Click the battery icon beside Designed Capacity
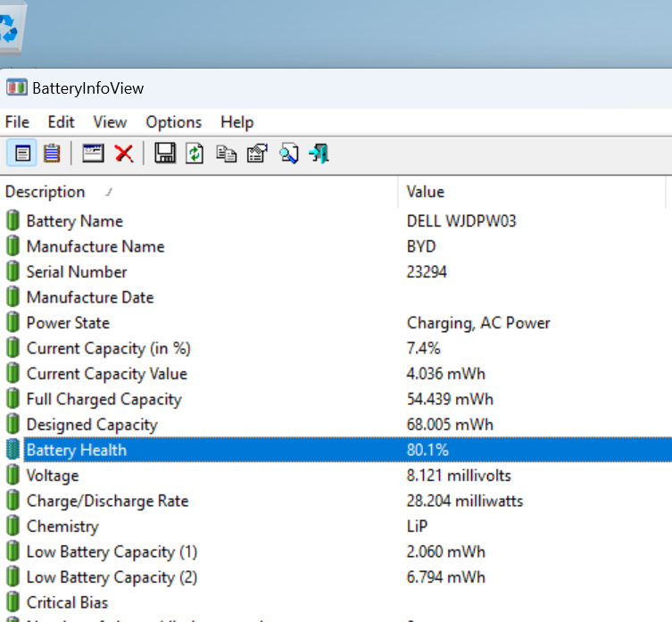Screen dimensions: 672x622 coord(12,424)
